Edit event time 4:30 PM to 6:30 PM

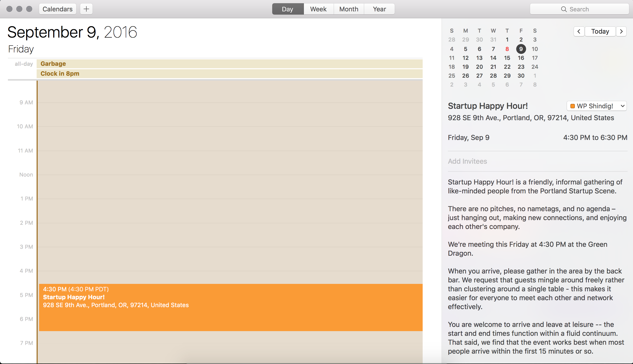[x=595, y=137]
